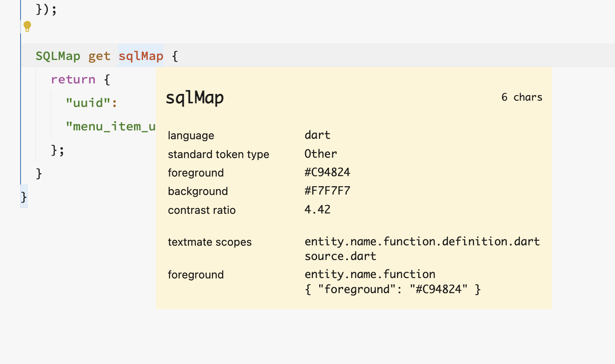Select the foreground color value '#C94824'

(328, 172)
